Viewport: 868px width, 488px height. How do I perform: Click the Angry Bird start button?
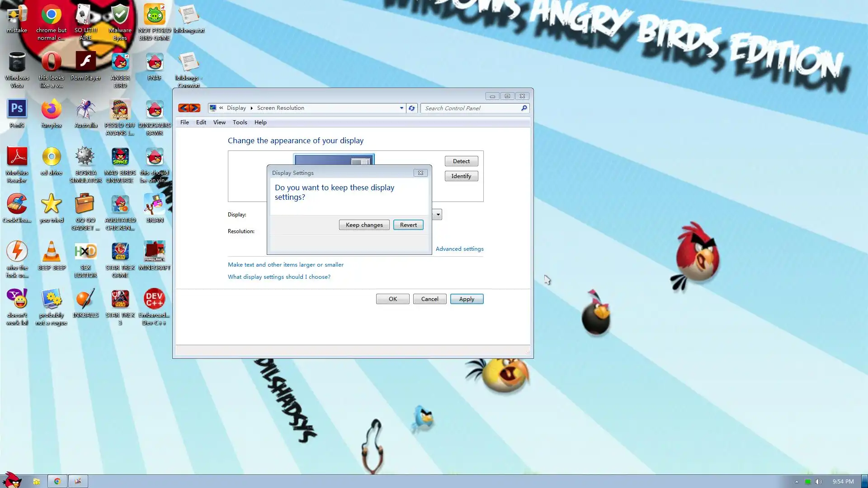tap(12, 480)
